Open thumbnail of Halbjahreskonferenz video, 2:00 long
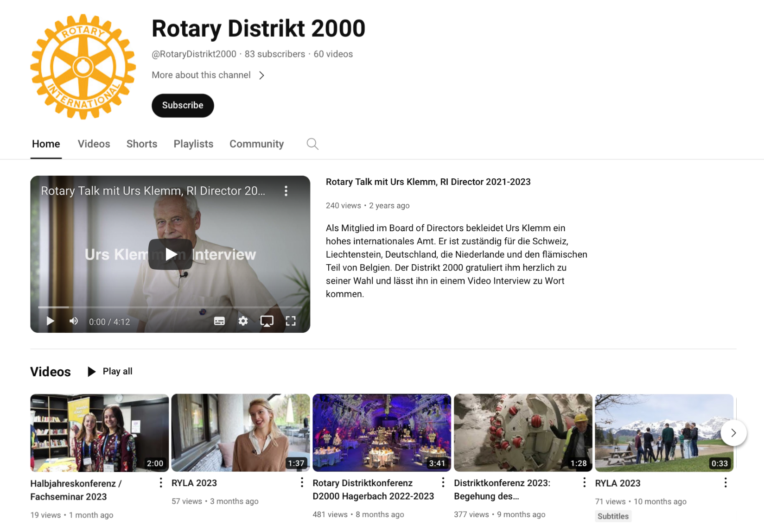 100,433
